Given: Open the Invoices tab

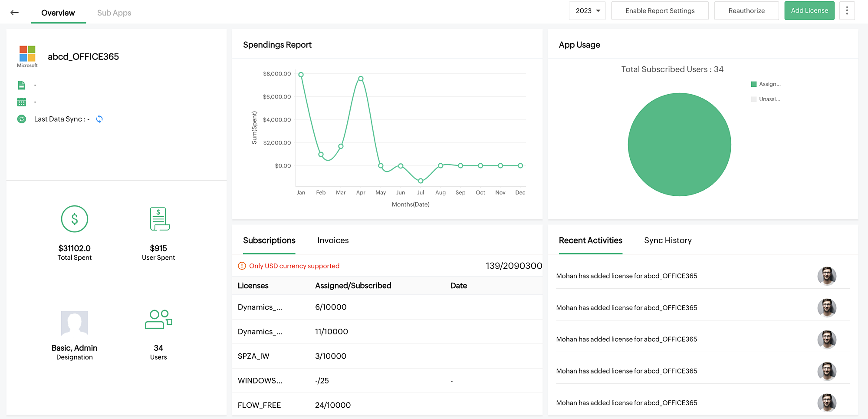Looking at the screenshot, I should pos(333,241).
